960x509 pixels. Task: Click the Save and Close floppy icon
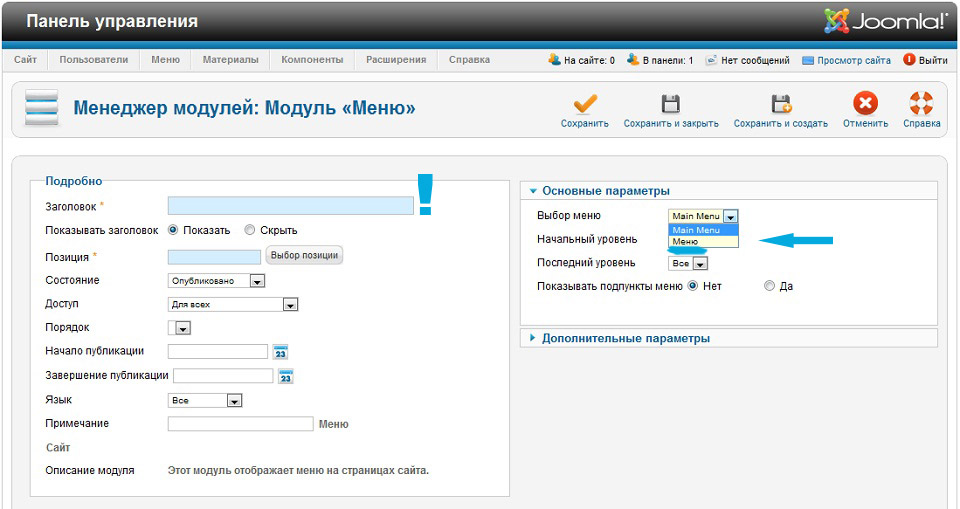(x=671, y=104)
